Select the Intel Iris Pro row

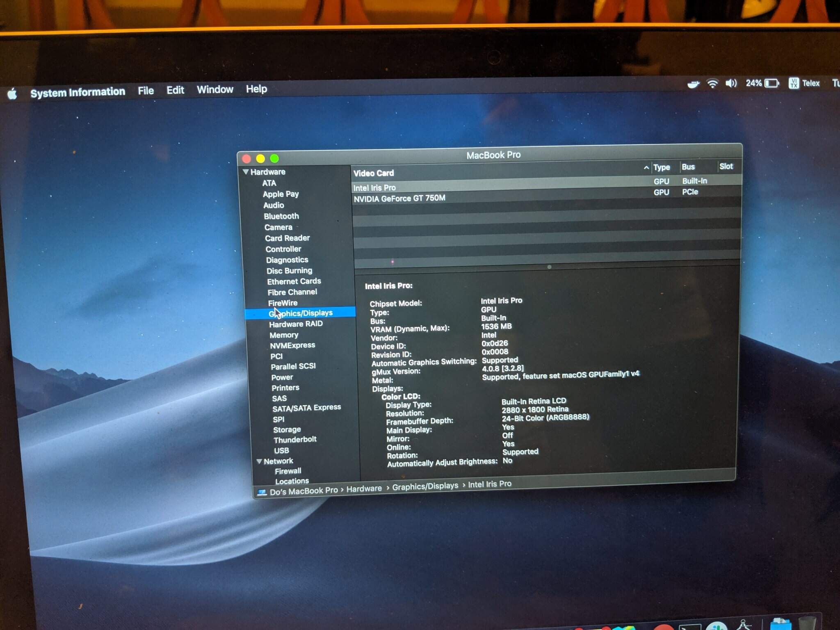pos(547,185)
